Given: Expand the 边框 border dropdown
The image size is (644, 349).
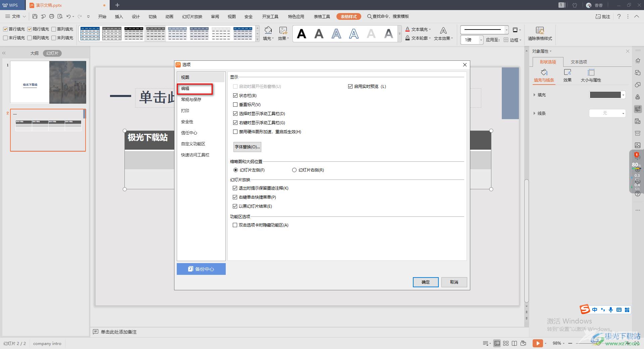Looking at the screenshot, I should (x=520, y=40).
